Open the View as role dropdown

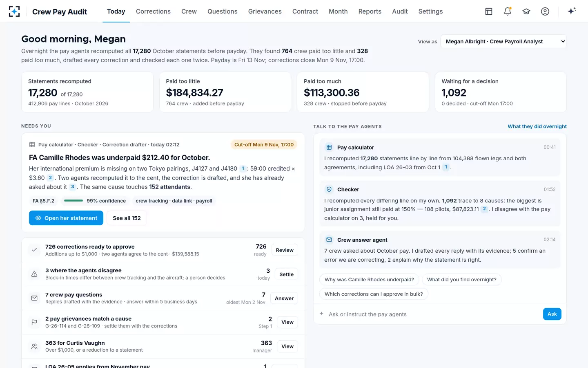[x=503, y=41]
